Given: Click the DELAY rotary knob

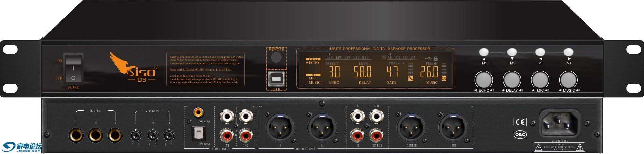Looking at the screenshot, I should [512, 80].
